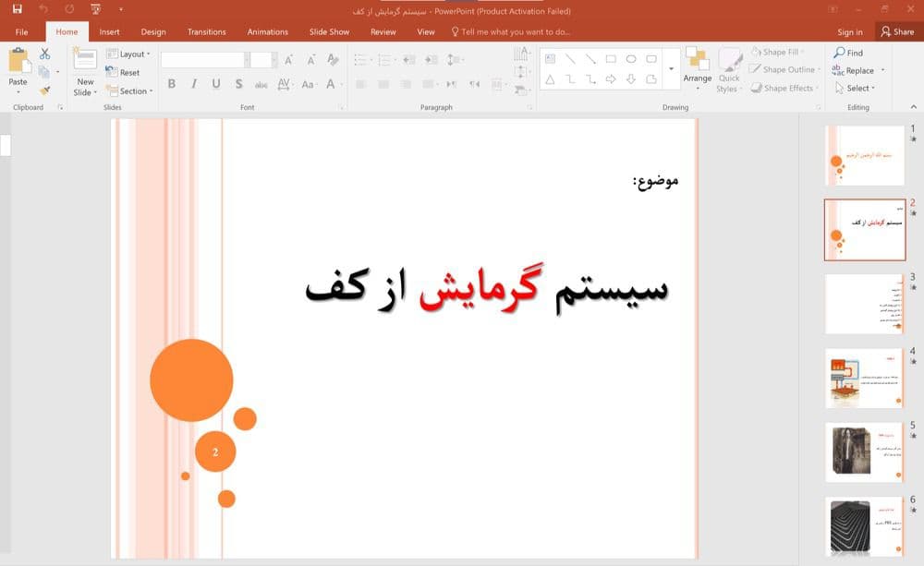
Task: Decrease the font size
Action: coord(310,59)
